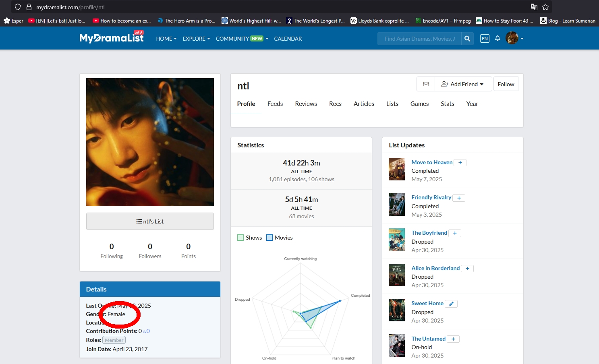This screenshot has height=364, width=599.
Task: Open the notifications bell
Action: (497, 39)
